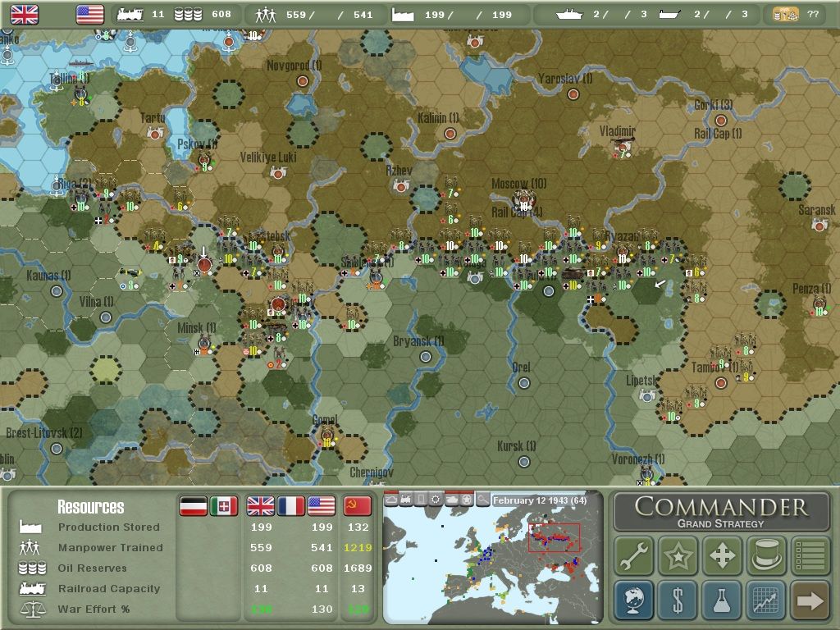Click the Yaroslav city marker
The width and height of the screenshot is (840, 630).
(x=573, y=95)
